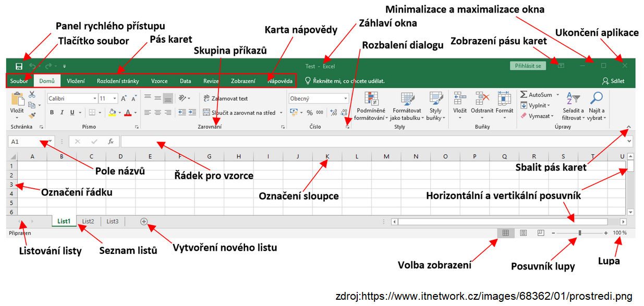Click the center align text icon
This screenshot has height=306, width=644.
tap(157, 113)
